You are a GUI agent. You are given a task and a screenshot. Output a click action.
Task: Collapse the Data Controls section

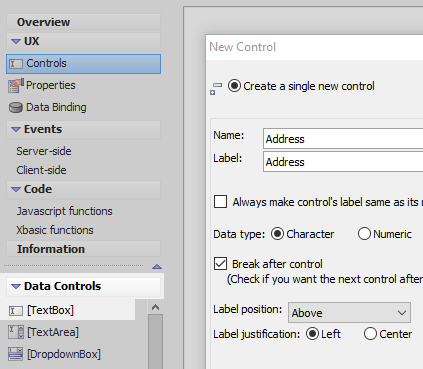coord(16,286)
